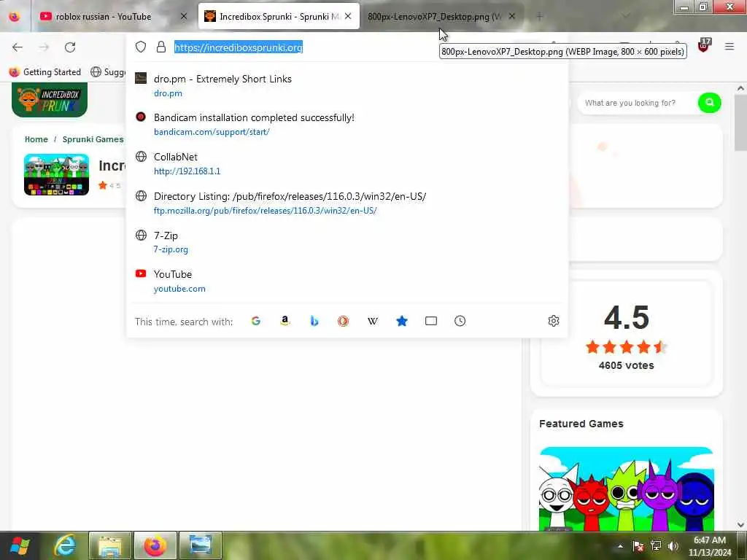Open the uBlock extension icon
Image resolution: width=747 pixels, height=560 pixels.
(x=704, y=45)
